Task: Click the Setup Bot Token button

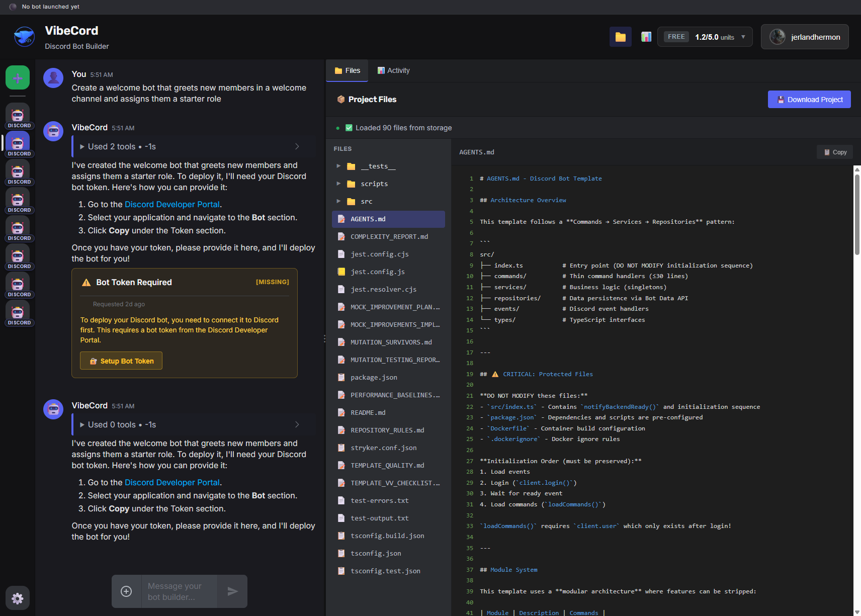Action: point(121,361)
